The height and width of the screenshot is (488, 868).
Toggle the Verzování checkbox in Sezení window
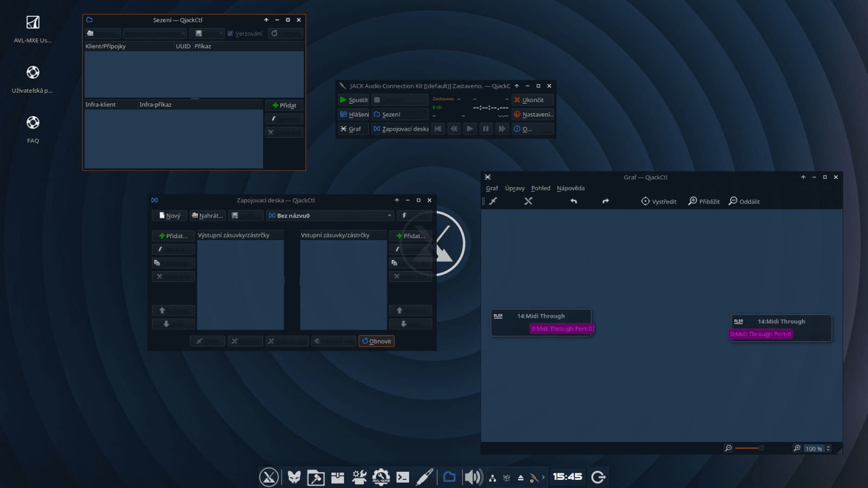(x=230, y=33)
